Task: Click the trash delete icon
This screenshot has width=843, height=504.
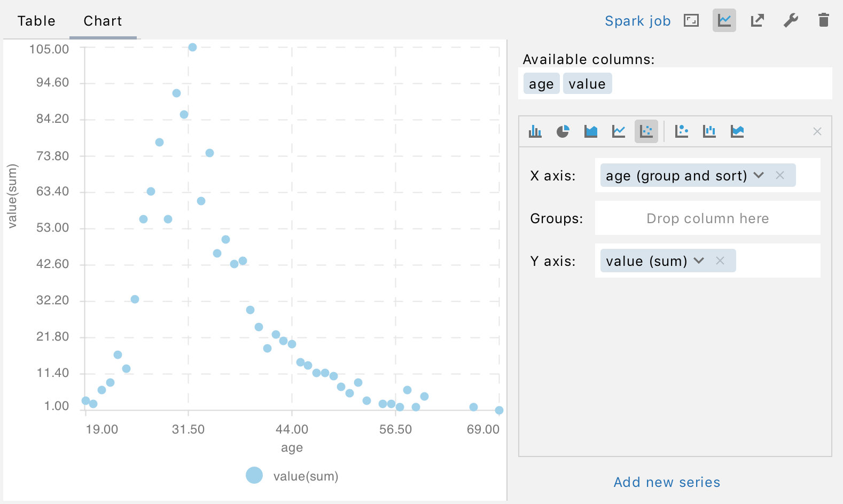Action: 824,21
